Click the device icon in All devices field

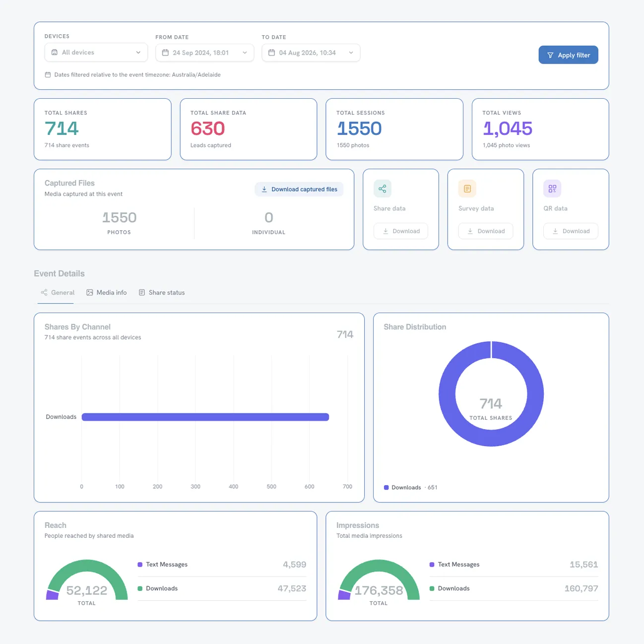(x=55, y=52)
